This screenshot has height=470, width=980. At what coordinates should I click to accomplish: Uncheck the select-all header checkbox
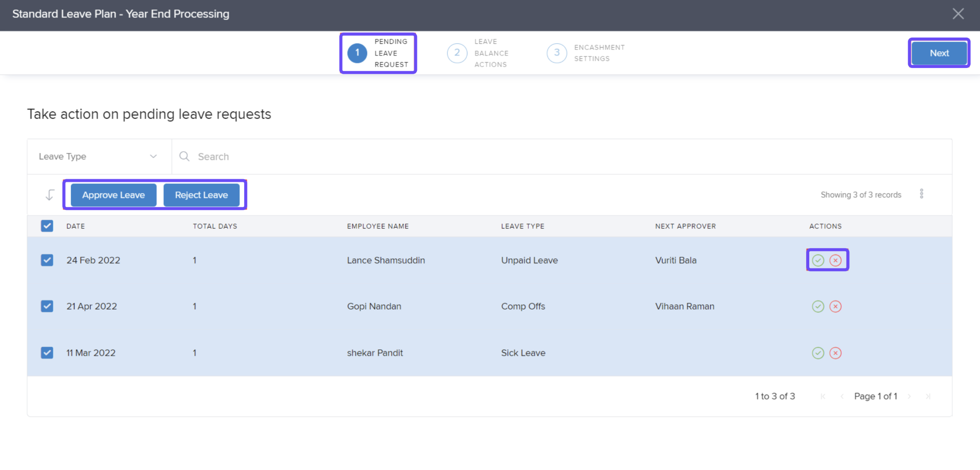47,226
